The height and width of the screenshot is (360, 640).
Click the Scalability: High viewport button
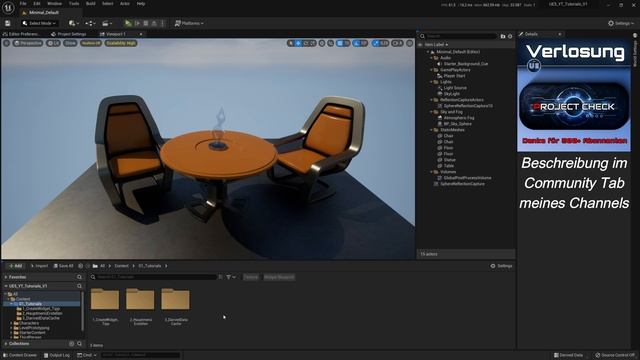pos(121,43)
